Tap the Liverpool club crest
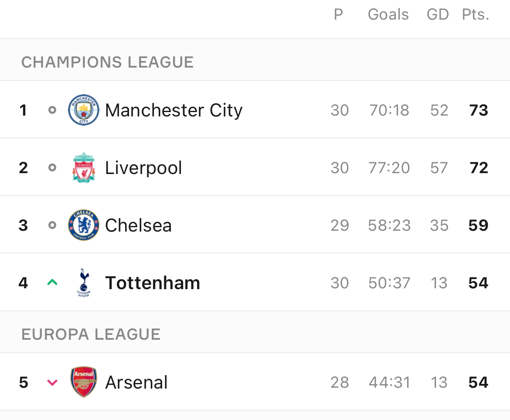The image size is (510, 420). (84, 167)
